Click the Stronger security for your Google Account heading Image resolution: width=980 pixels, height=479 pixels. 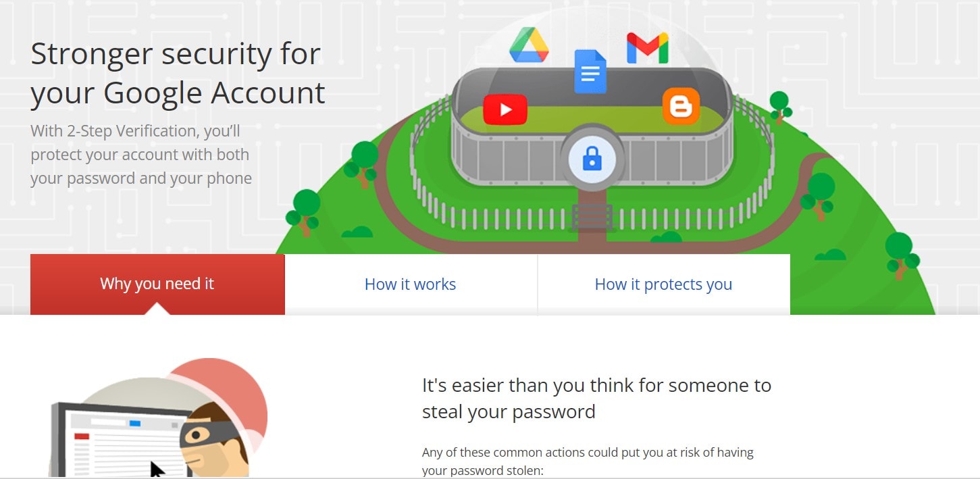(x=178, y=73)
